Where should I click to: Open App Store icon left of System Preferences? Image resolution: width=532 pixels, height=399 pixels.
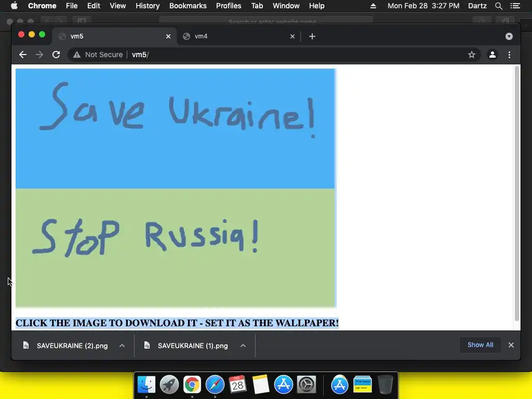tap(283, 384)
